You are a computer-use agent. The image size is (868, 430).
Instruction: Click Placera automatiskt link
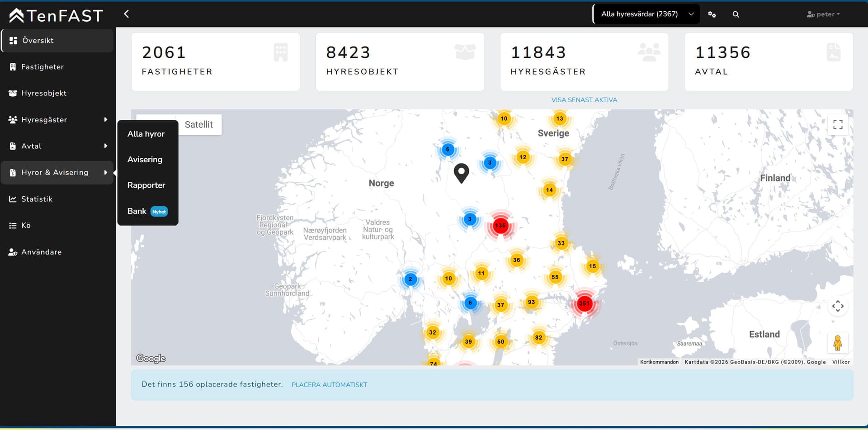click(329, 385)
